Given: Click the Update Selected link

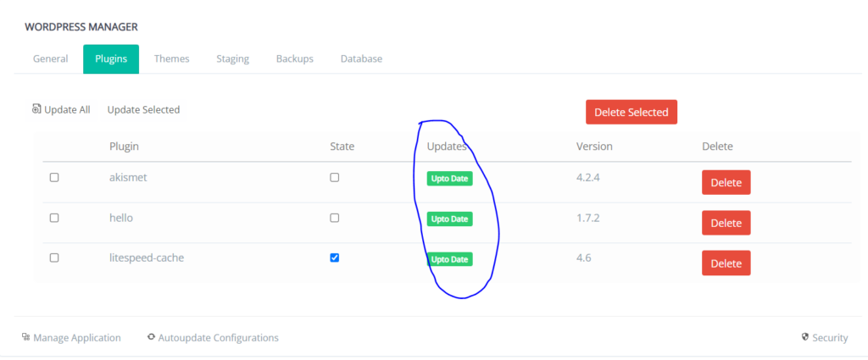Looking at the screenshot, I should [x=143, y=109].
